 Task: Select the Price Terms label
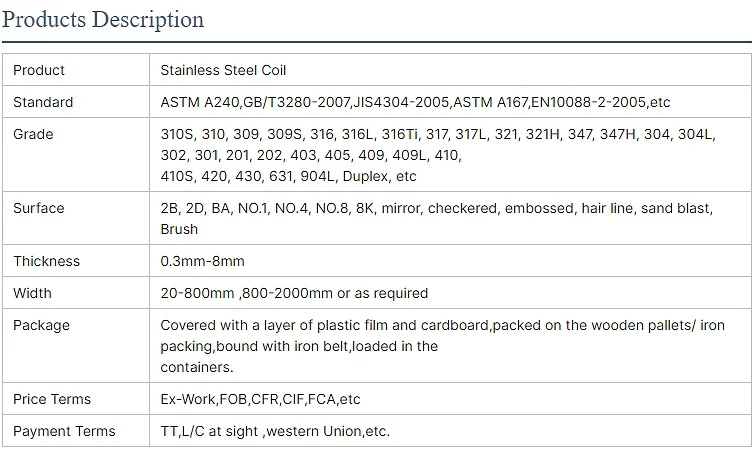[x=52, y=399]
